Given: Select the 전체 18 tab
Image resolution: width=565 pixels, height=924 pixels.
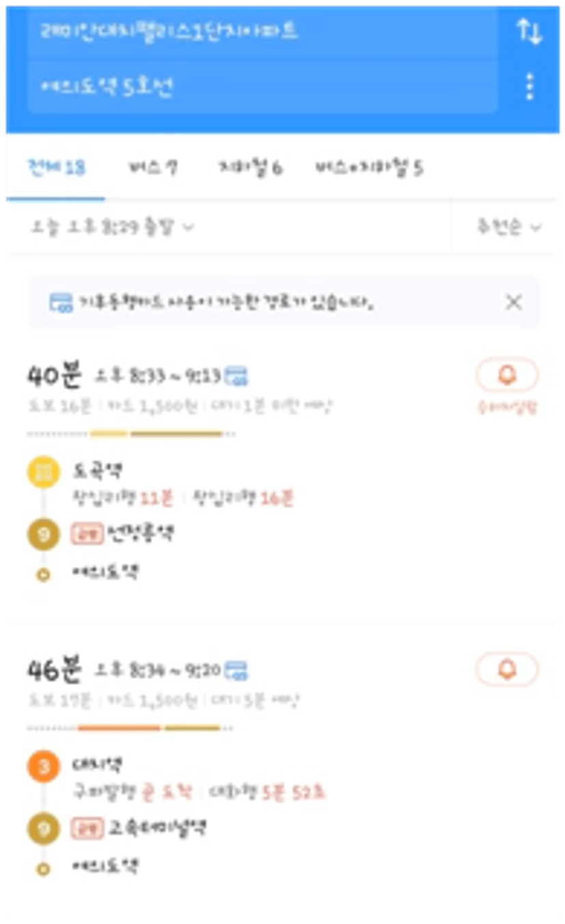Looking at the screenshot, I should (56, 168).
